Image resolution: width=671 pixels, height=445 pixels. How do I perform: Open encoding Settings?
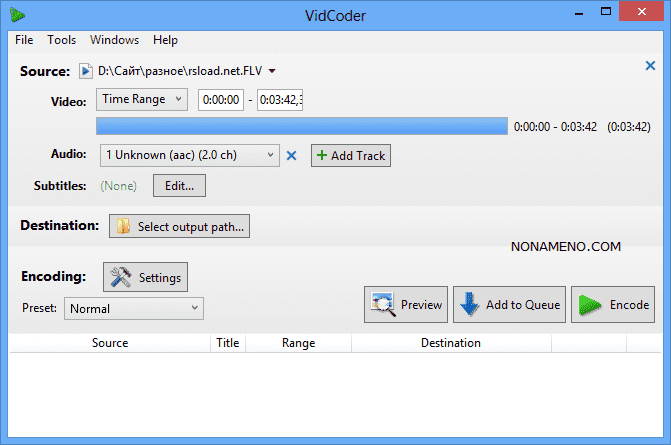click(145, 276)
